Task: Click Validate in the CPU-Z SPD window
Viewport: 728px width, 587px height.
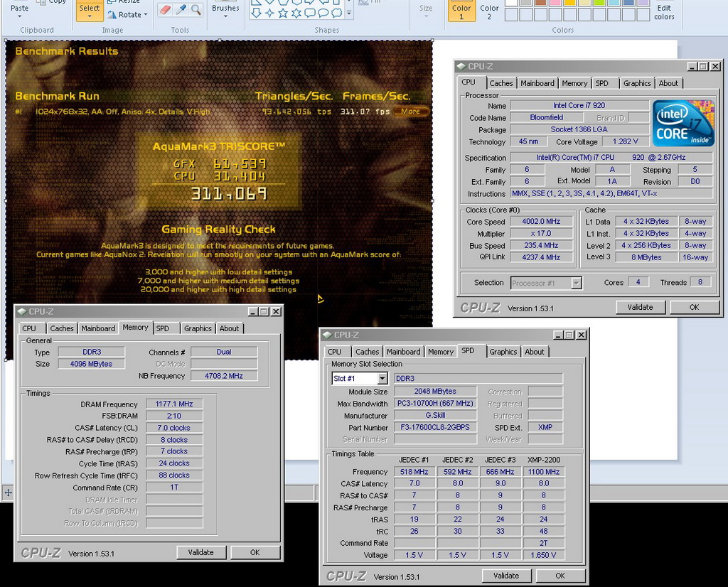Action: click(506, 576)
